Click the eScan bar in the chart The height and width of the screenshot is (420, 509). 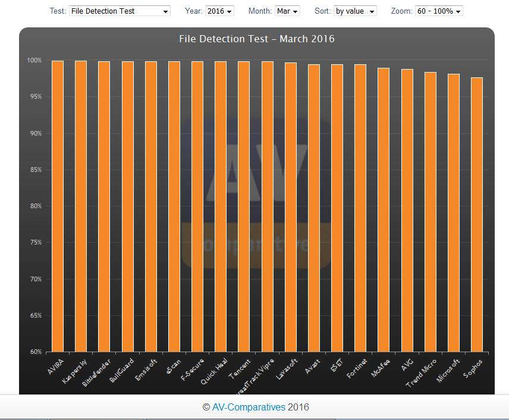pyautogui.click(x=174, y=206)
